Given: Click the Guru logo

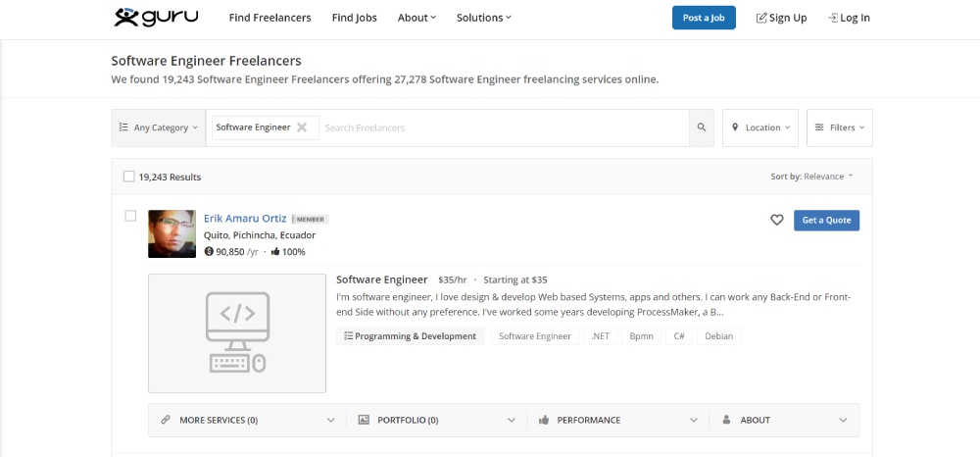Looking at the screenshot, I should (x=156, y=17).
